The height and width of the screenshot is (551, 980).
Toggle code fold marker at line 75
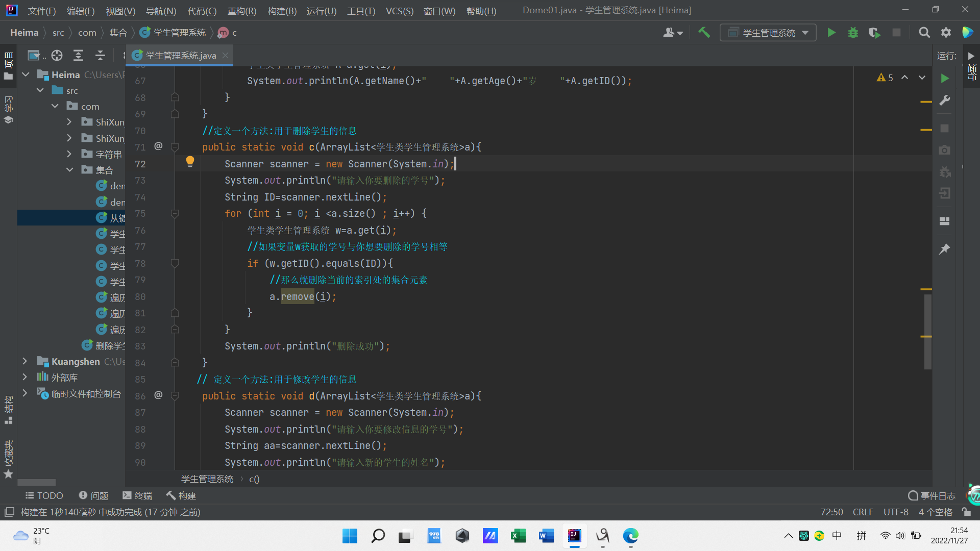175,214
